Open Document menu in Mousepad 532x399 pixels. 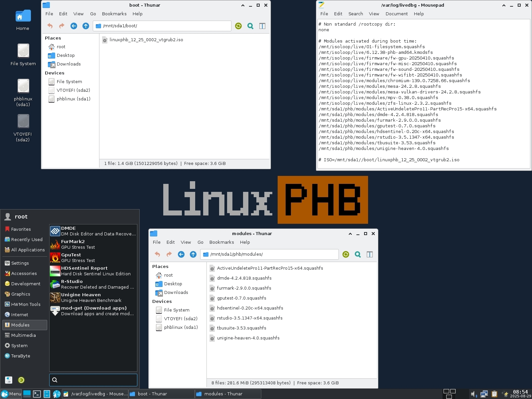396,14
